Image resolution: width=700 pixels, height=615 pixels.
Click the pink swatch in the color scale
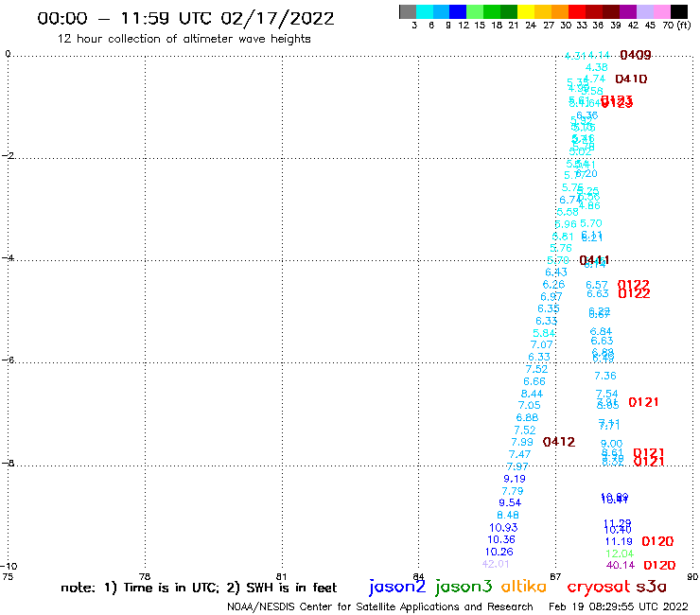tap(661, 11)
